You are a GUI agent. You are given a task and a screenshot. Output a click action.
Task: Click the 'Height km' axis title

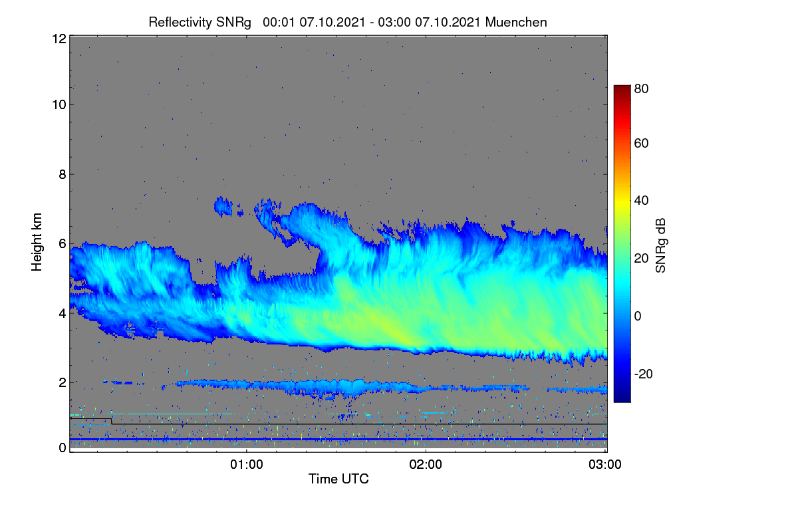pos(37,243)
